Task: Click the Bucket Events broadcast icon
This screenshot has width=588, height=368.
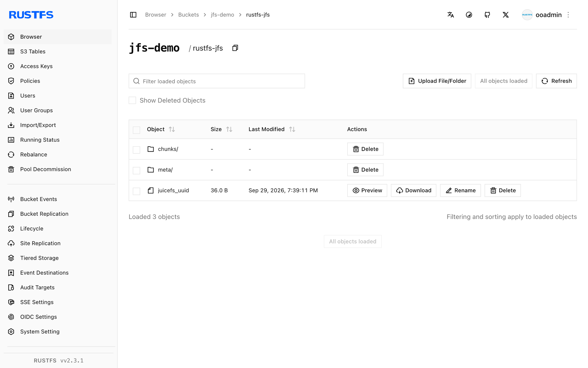Action: (11, 199)
